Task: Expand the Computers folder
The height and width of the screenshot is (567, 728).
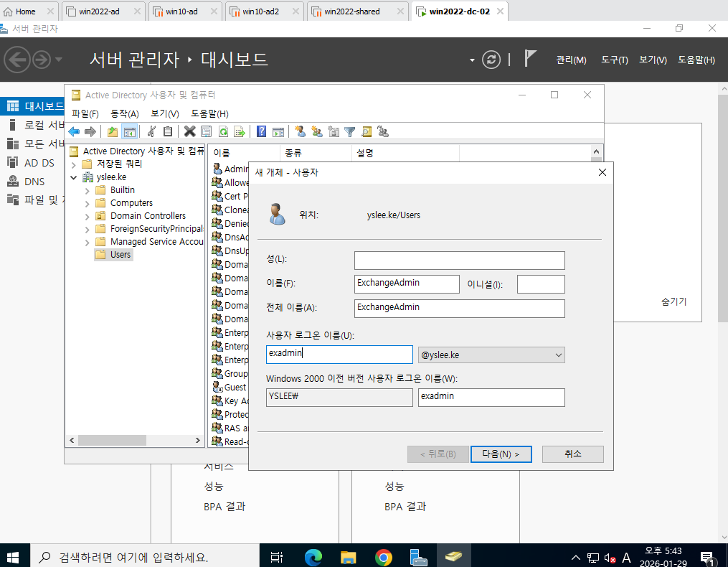Action: pyautogui.click(x=88, y=204)
